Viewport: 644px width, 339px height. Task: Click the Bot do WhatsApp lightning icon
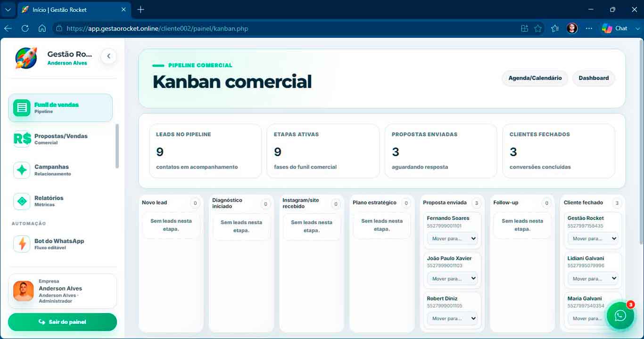[22, 244]
